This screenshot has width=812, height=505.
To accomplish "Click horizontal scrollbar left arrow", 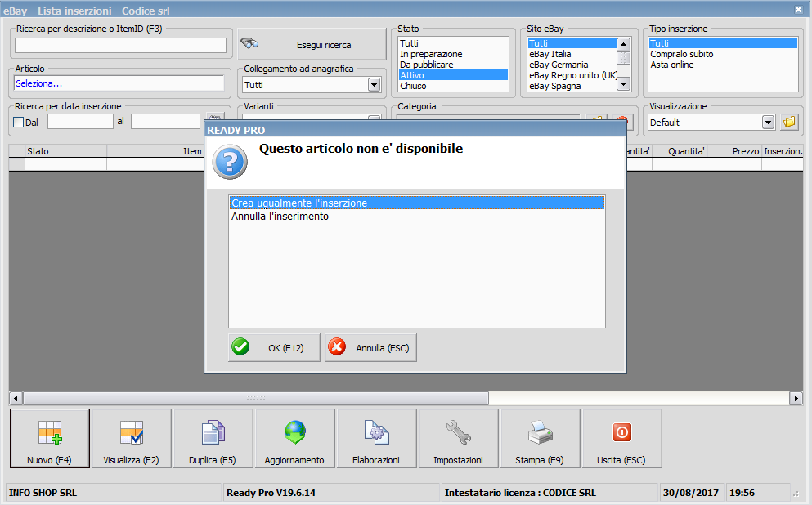I will coord(16,399).
